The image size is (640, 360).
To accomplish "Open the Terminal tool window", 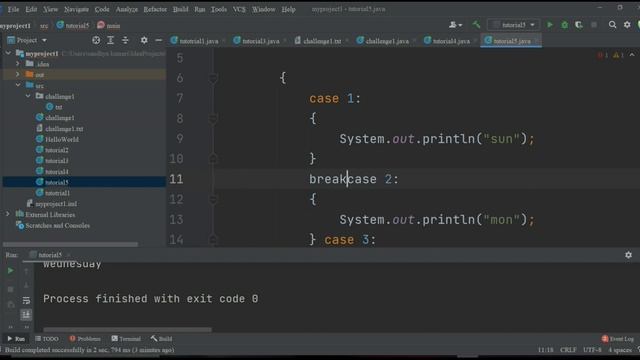I will pos(126,339).
